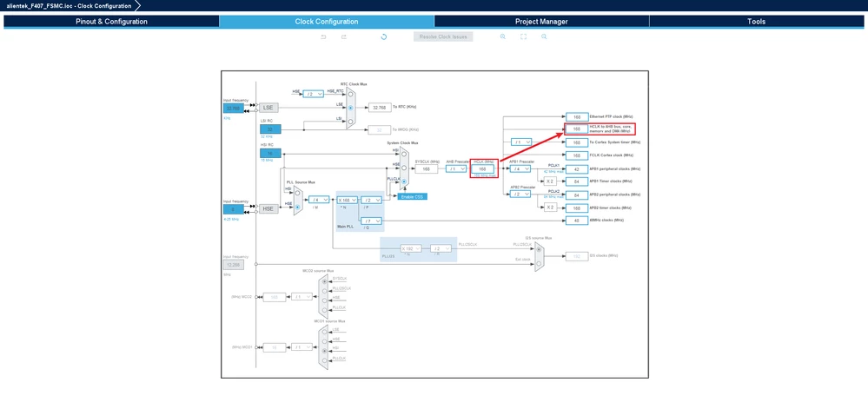Viewport: 868px width, 409px height.
Task: Click the Enable CSS button
Action: click(413, 196)
